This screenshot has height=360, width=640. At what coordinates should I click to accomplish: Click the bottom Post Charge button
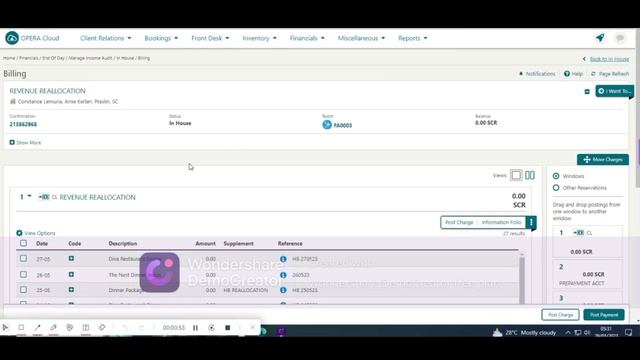click(x=560, y=315)
